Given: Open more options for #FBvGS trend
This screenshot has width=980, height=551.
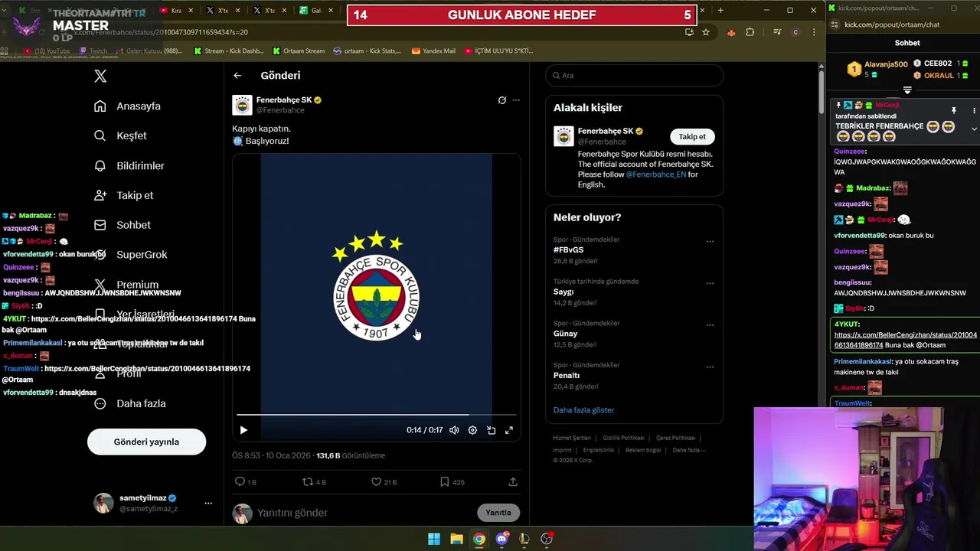Looking at the screenshot, I should [x=710, y=242].
